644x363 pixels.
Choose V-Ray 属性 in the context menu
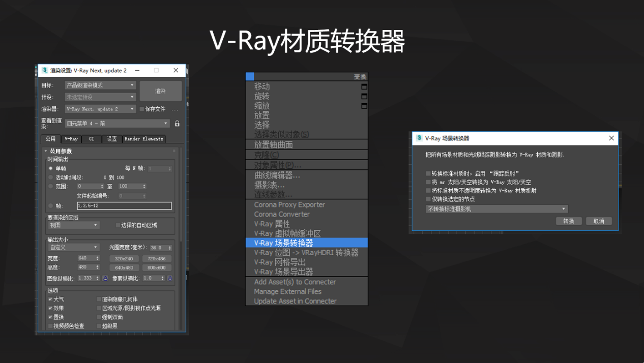(307, 224)
